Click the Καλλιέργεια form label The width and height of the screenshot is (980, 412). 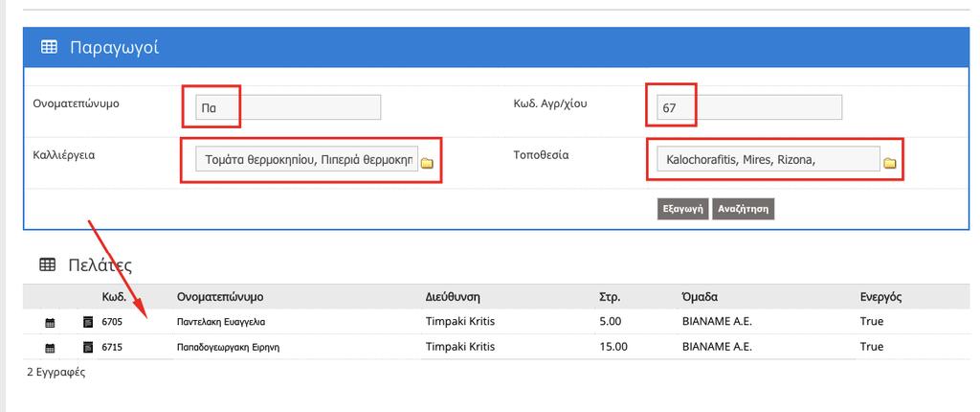pyautogui.click(x=64, y=155)
